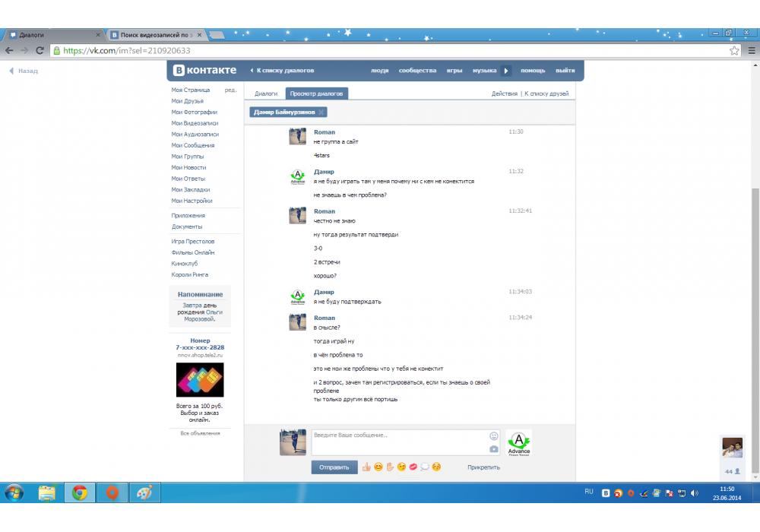This screenshot has width=760, height=532.
Task: Open Мои Сообщения in left sidebar
Action: pyautogui.click(x=193, y=145)
